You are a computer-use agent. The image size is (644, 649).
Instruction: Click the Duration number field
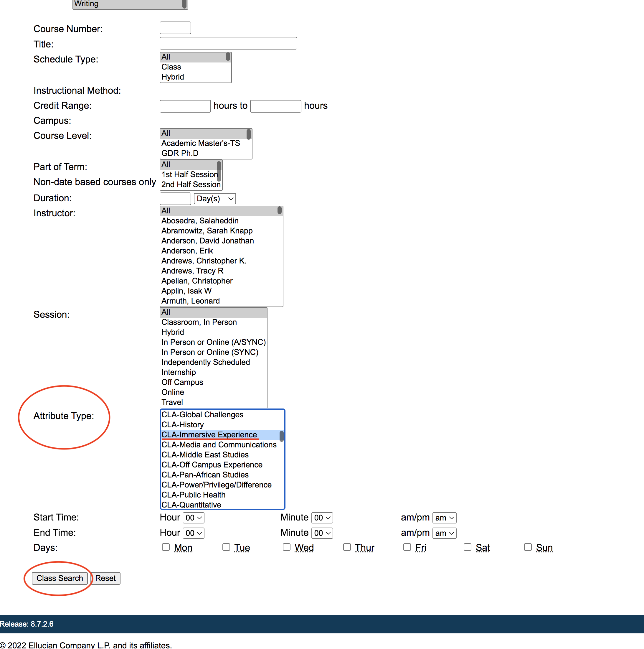(175, 199)
